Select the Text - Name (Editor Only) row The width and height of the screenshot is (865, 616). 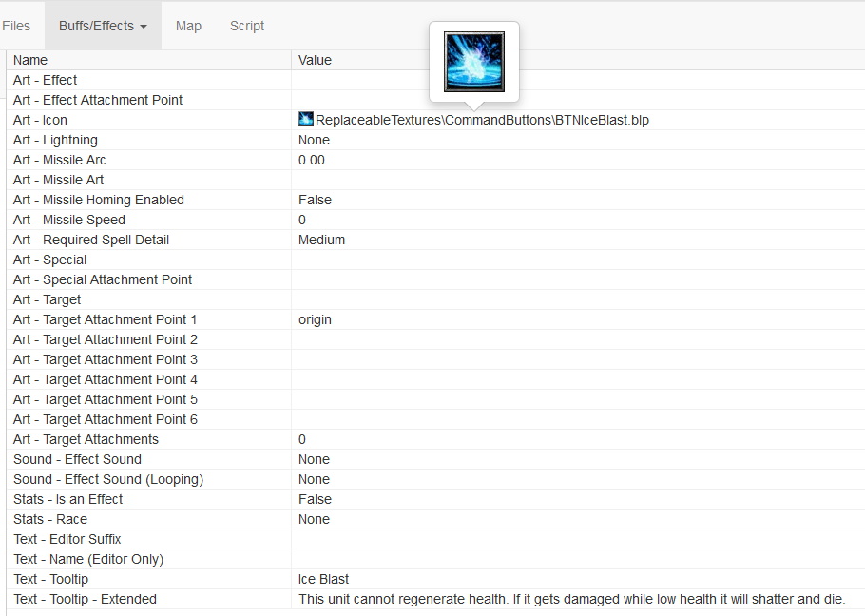coord(435,559)
